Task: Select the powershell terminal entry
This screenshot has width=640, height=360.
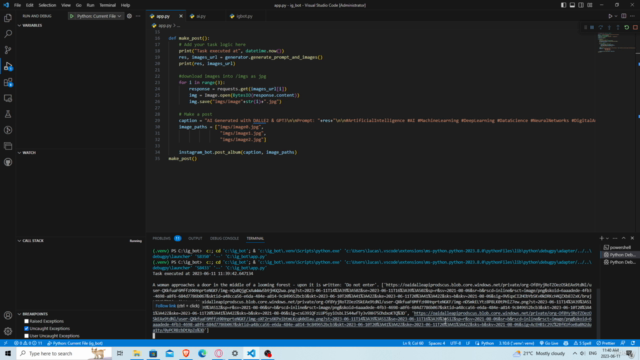Action: coord(619,247)
